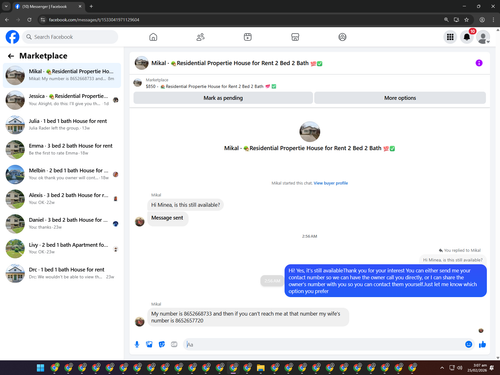Screen dimensions: 500x375
Task: Choose a GIF icon
Action: tap(174, 344)
